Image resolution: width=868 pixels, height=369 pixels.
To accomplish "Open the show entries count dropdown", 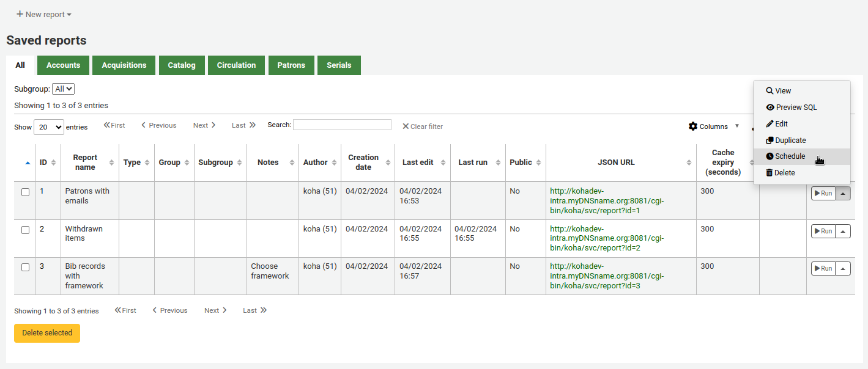I will point(48,127).
